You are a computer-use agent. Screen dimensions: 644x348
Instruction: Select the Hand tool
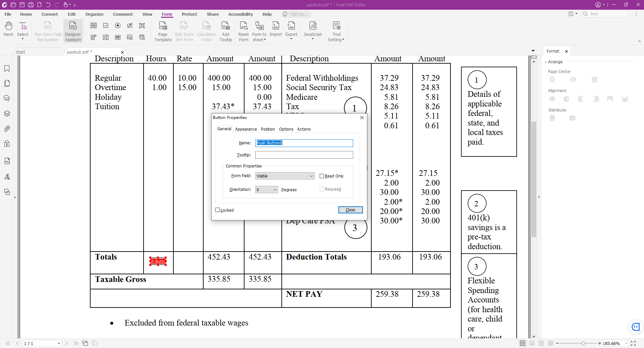coord(8,29)
